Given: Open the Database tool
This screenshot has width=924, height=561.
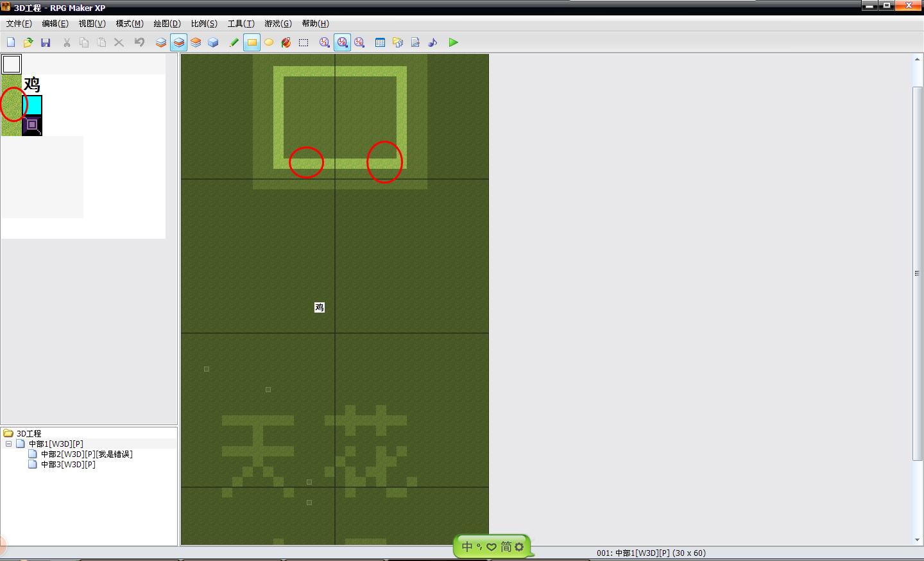Looking at the screenshot, I should click(380, 42).
